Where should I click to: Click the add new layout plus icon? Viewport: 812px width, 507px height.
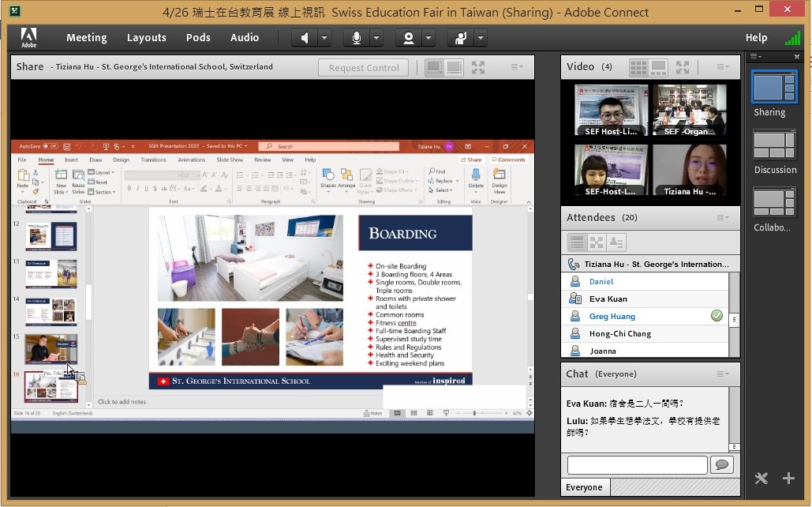[x=788, y=478]
